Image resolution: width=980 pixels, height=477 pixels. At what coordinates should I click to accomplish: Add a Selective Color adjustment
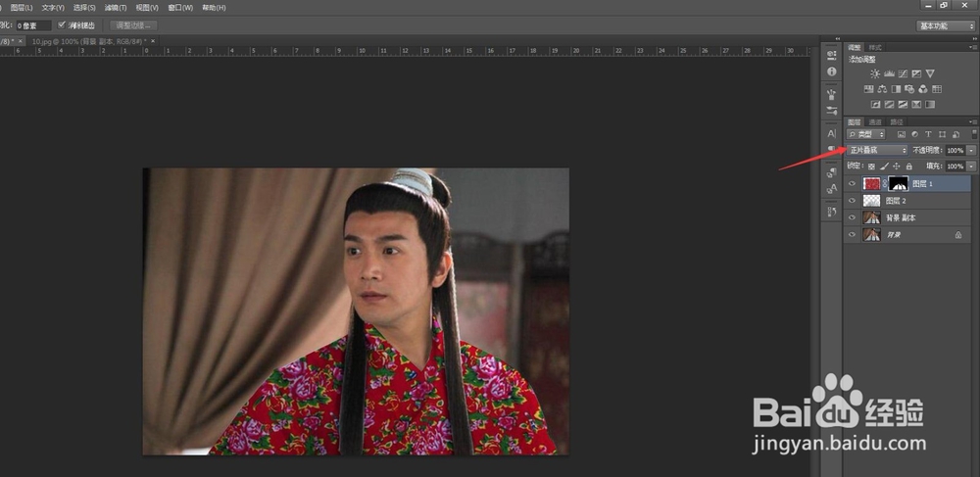click(x=917, y=104)
